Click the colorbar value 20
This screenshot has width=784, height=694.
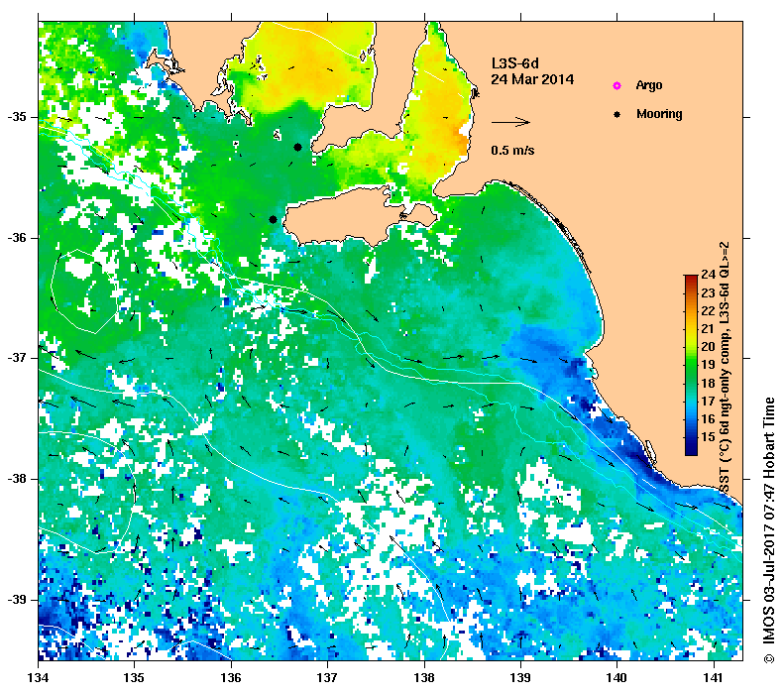(x=708, y=346)
